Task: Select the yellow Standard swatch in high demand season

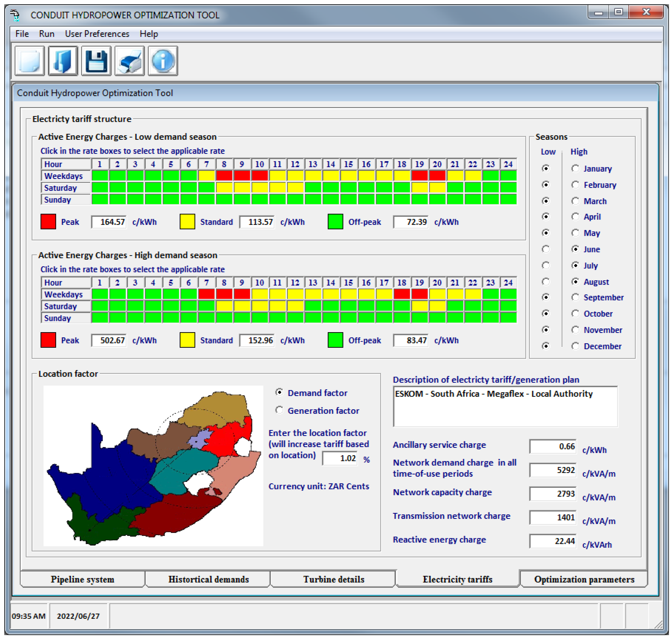Action: 187,340
